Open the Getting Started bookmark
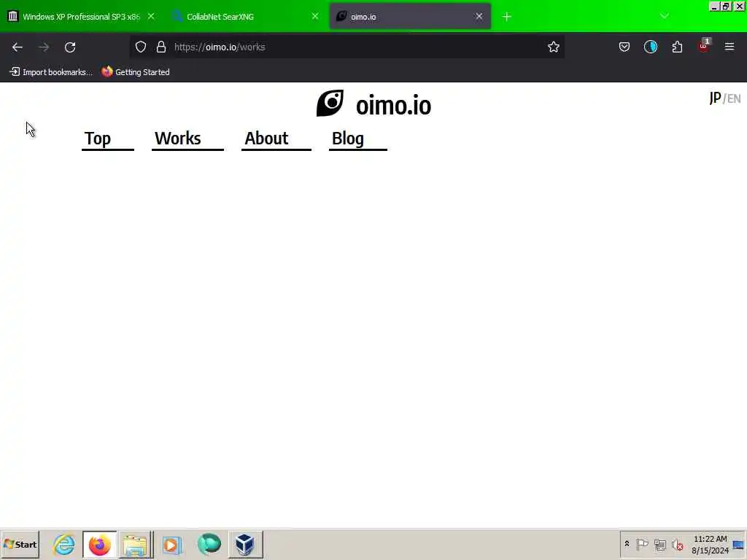747x560 pixels. (x=136, y=72)
